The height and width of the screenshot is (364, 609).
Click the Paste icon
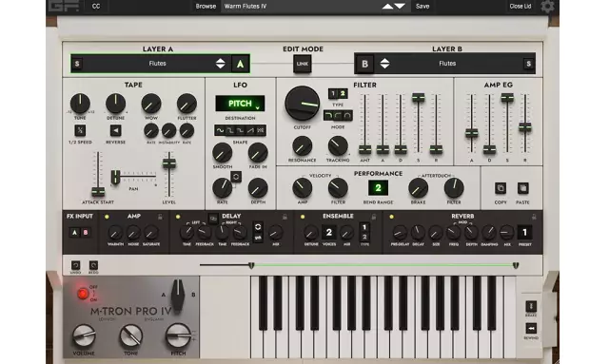(522, 188)
